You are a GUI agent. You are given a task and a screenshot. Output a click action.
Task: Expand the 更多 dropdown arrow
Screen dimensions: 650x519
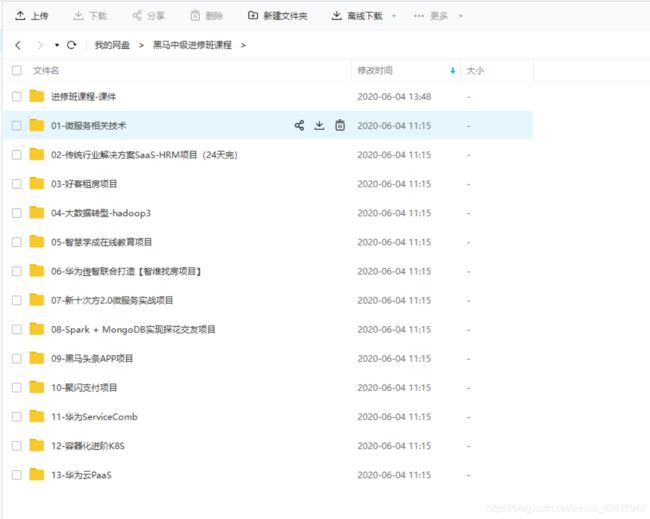point(461,16)
